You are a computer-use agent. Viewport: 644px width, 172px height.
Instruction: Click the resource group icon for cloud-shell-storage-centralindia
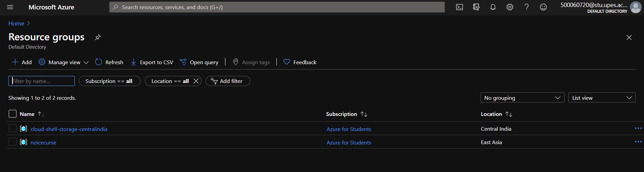click(x=23, y=129)
